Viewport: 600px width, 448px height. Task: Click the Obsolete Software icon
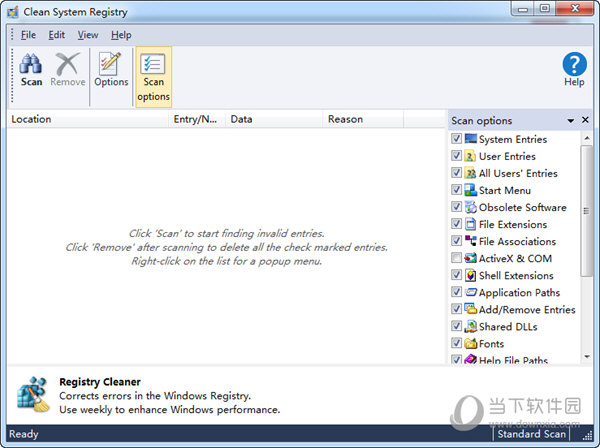click(470, 207)
